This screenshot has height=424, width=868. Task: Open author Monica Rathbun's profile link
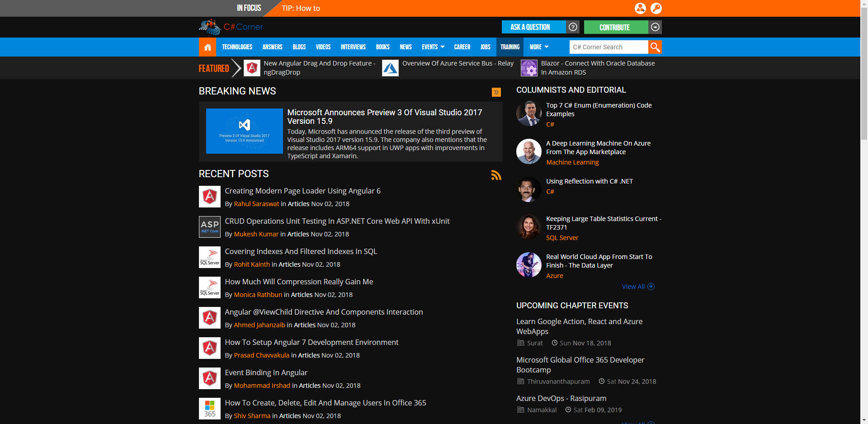pos(258,295)
